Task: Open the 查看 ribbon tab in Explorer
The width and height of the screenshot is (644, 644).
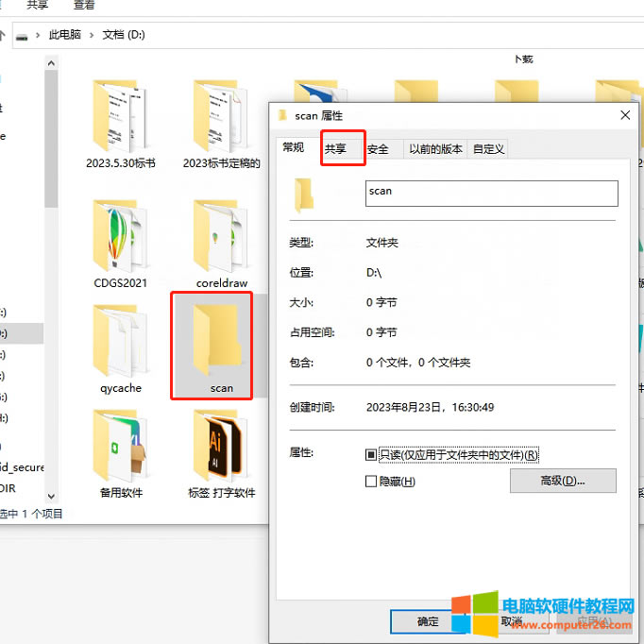Action: pos(84,5)
